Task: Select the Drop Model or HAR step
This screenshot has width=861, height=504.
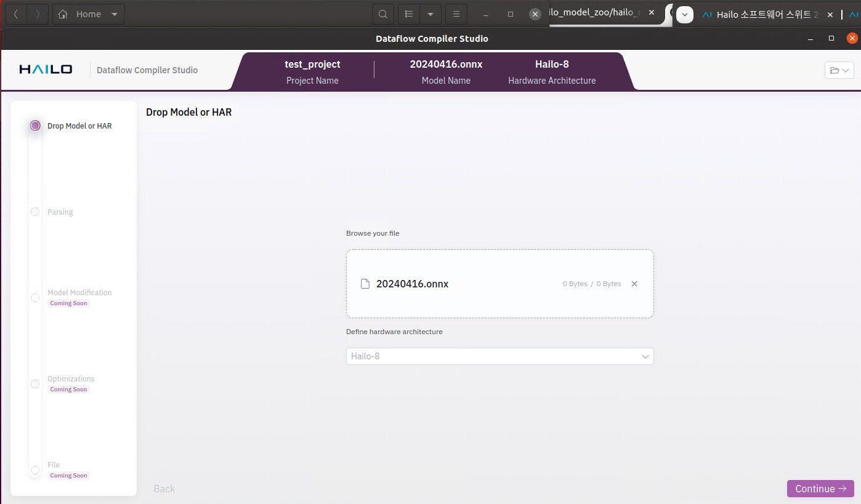Action: point(35,126)
